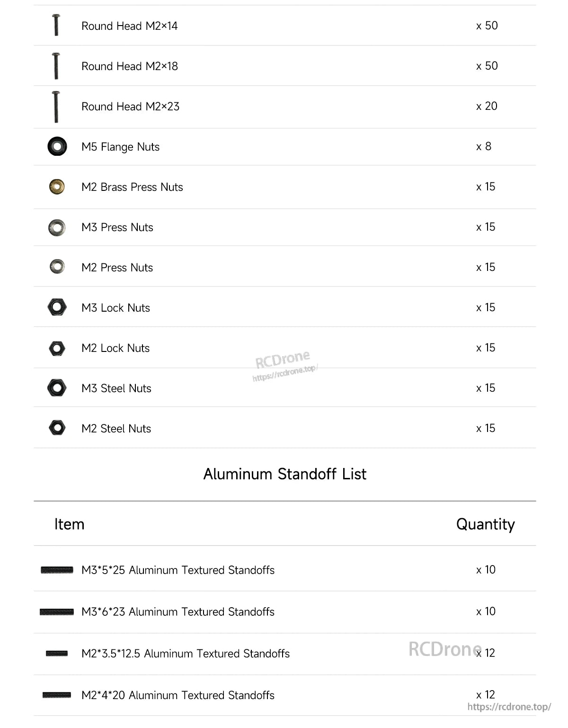
Task: Click the Item column header
Action: click(69, 524)
